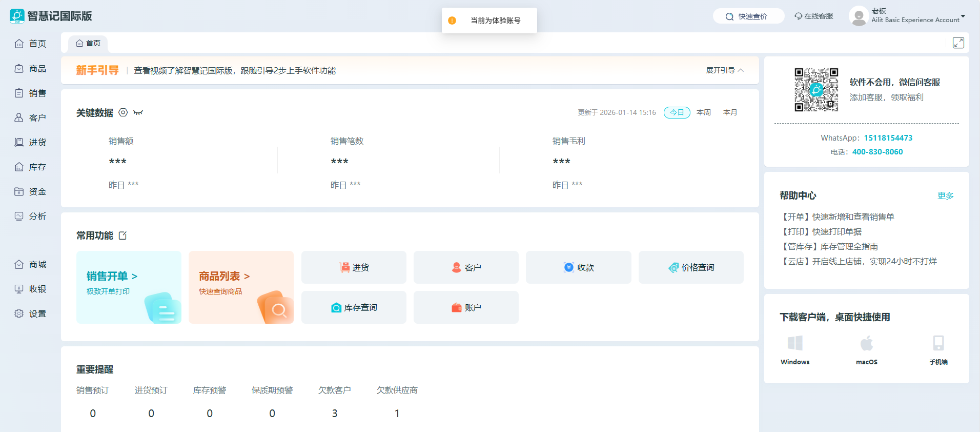Select 今日 time range filter
Image resolution: width=980 pixels, height=432 pixels.
[677, 112]
